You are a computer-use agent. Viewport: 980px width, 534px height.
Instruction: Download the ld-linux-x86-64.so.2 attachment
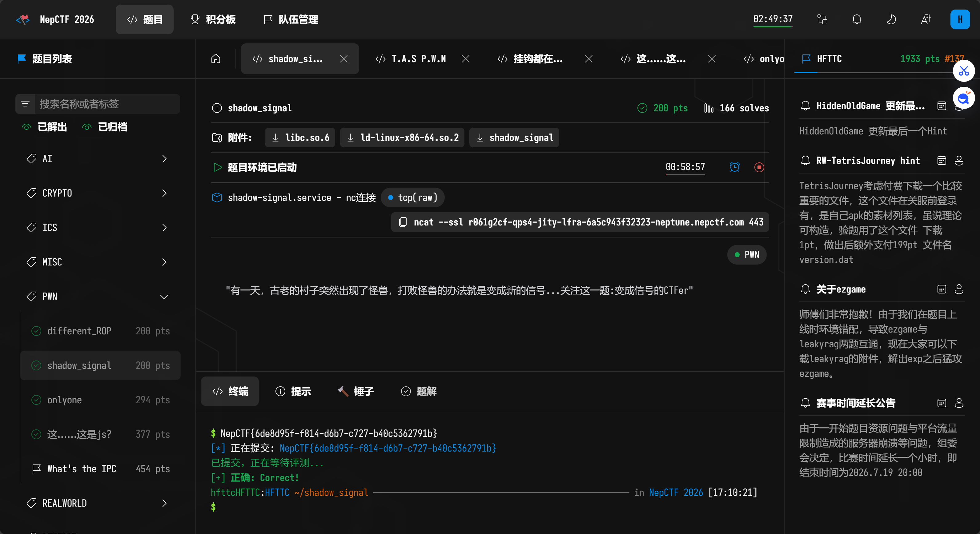pyautogui.click(x=402, y=137)
